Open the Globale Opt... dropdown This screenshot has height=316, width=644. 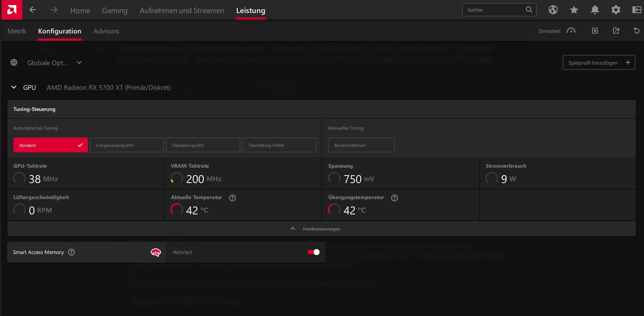coord(54,63)
